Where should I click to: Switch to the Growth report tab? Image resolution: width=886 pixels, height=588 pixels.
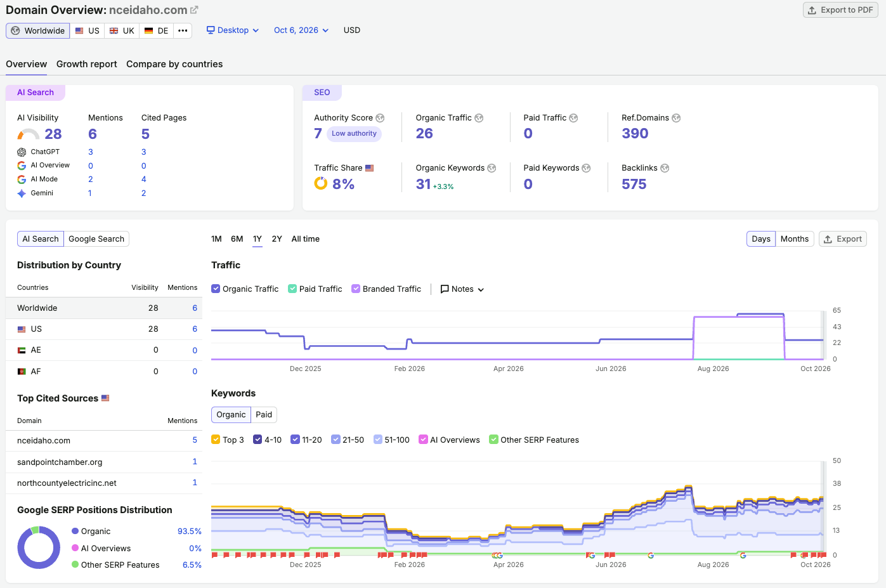click(x=87, y=64)
